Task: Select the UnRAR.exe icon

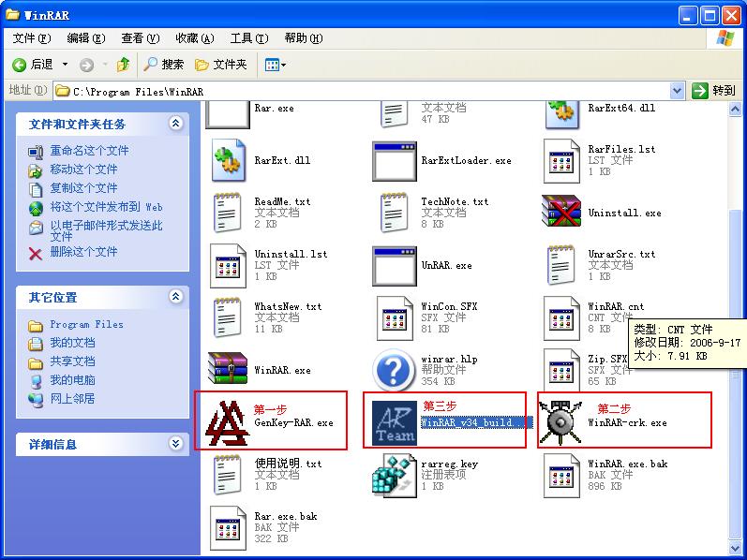Action: pos(395,266)
